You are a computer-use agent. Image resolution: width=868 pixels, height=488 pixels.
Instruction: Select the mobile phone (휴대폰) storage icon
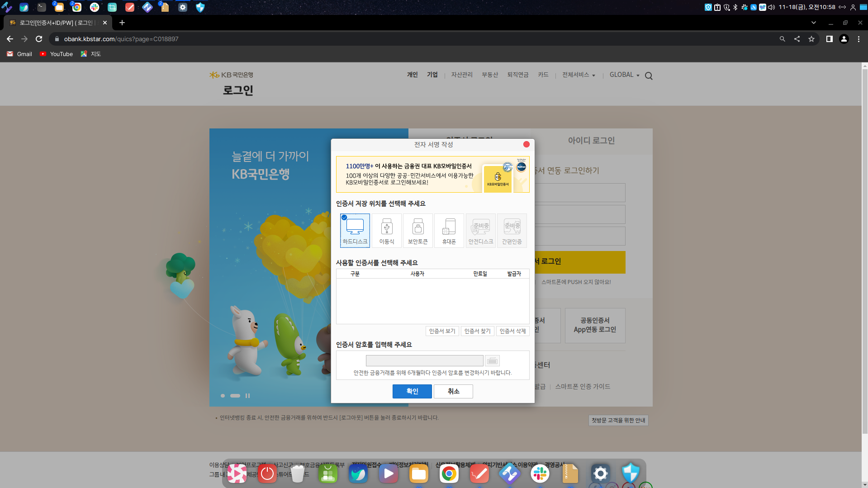coord(449,230)
